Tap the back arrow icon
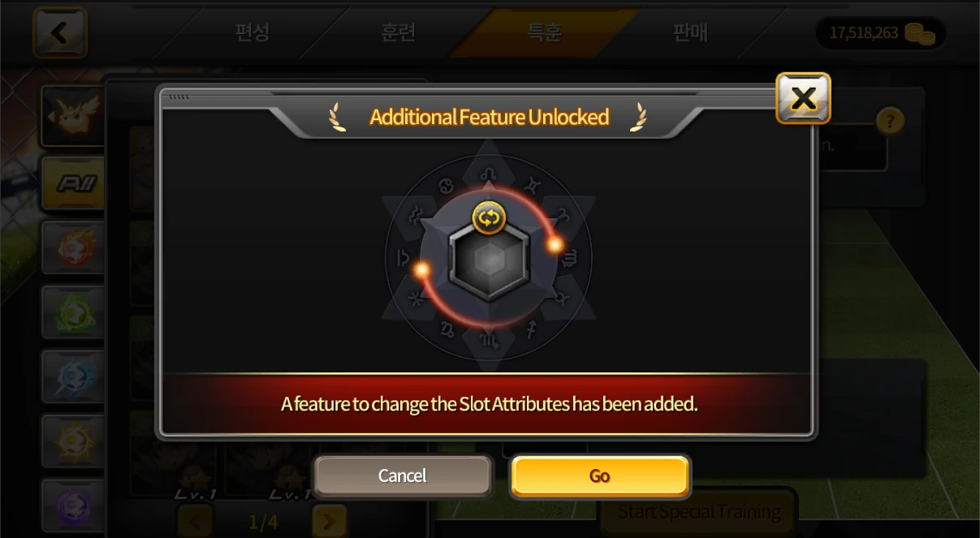 pos(60,33)
